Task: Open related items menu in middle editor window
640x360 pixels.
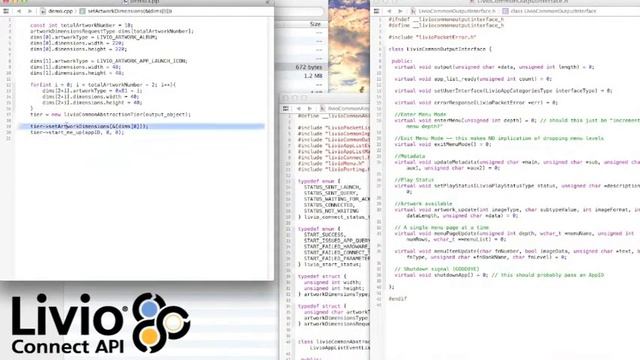Action: pos(286,109)
